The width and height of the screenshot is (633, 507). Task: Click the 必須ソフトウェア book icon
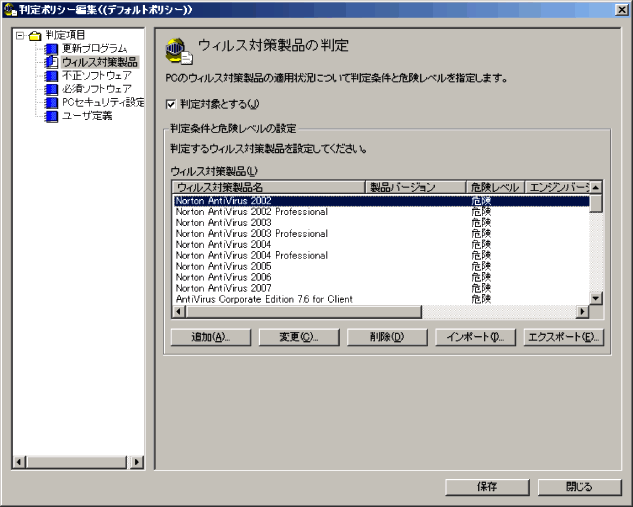tap(51, 89)
